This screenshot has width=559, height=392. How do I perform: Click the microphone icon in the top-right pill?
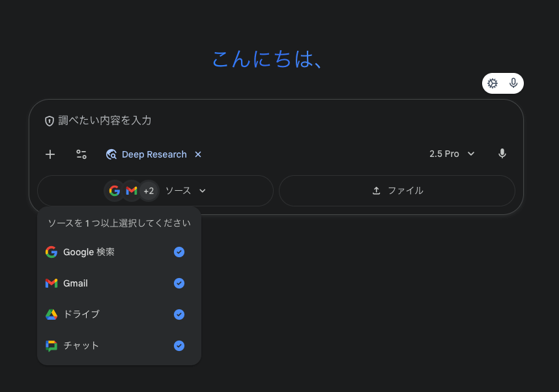tap(513, 83)
